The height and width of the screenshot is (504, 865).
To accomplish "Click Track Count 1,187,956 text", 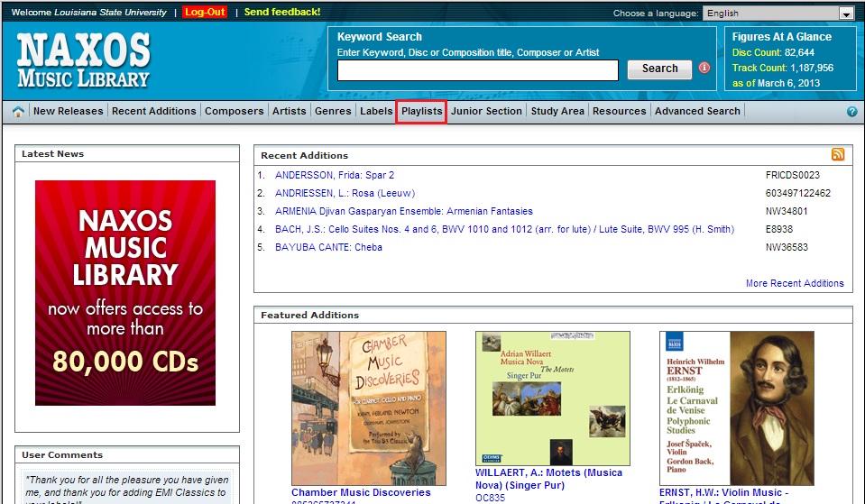I will [782, 68].
